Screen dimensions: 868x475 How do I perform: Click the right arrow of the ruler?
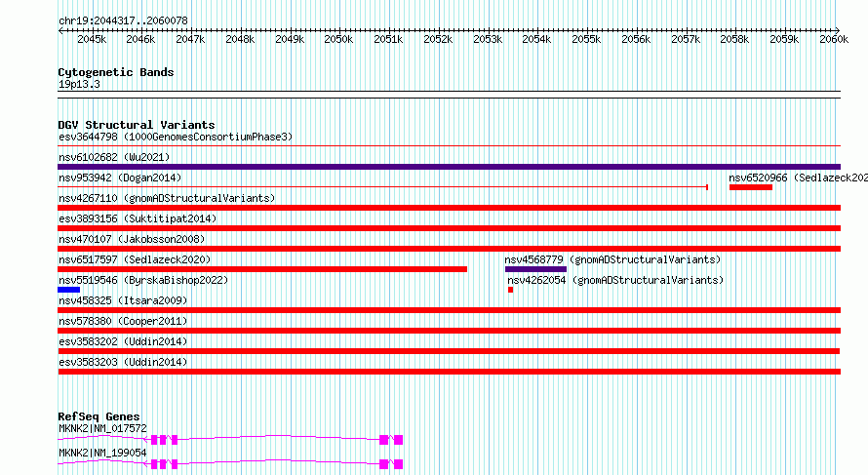838,30
